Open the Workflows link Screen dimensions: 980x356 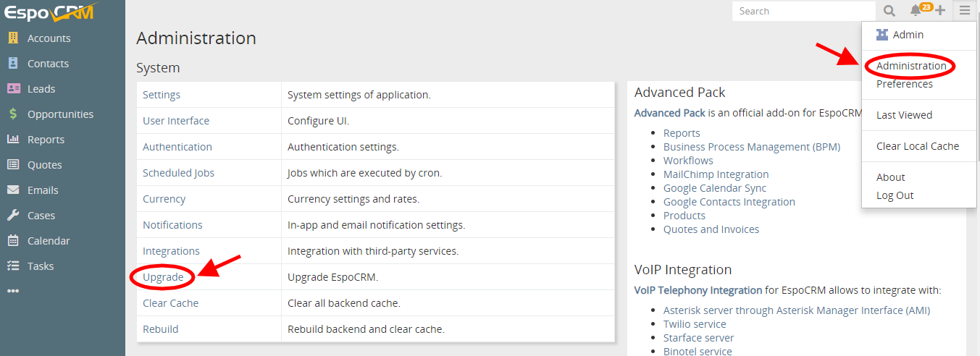click(688, 161)
